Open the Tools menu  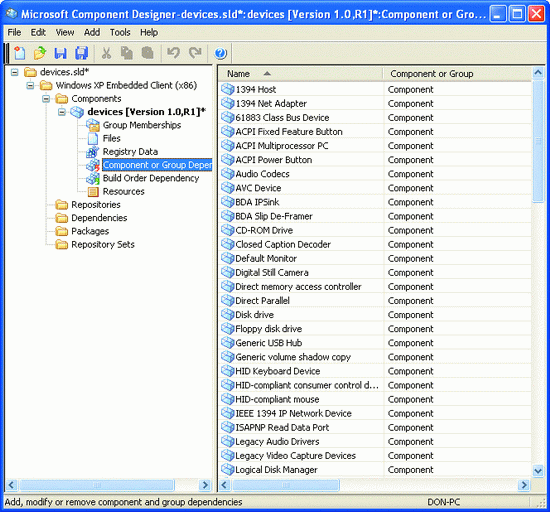click(120, 33)
